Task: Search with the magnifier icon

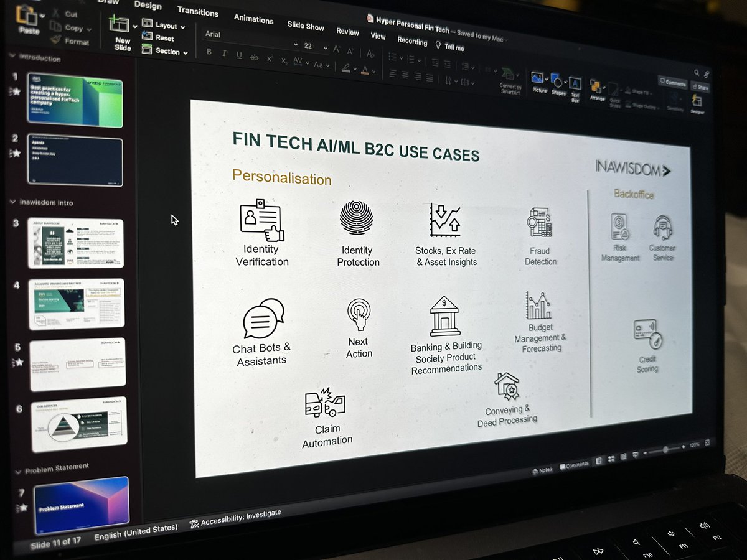Action: 697,73
